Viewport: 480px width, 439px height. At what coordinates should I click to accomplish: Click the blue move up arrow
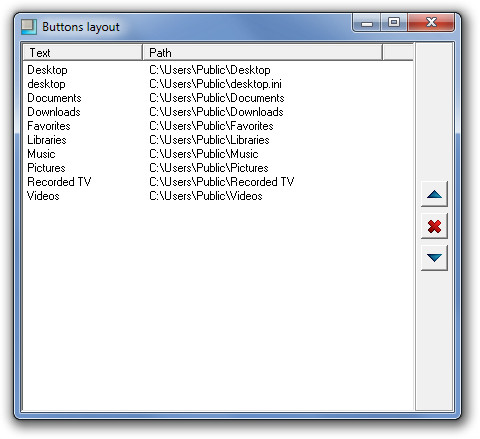tap(434, 194)
